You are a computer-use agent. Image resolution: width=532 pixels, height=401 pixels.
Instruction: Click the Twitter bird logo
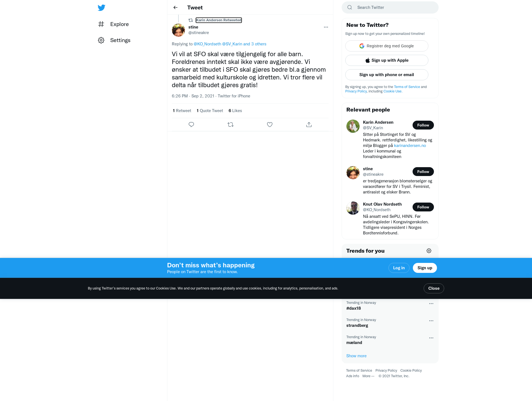tap(101, 7)
